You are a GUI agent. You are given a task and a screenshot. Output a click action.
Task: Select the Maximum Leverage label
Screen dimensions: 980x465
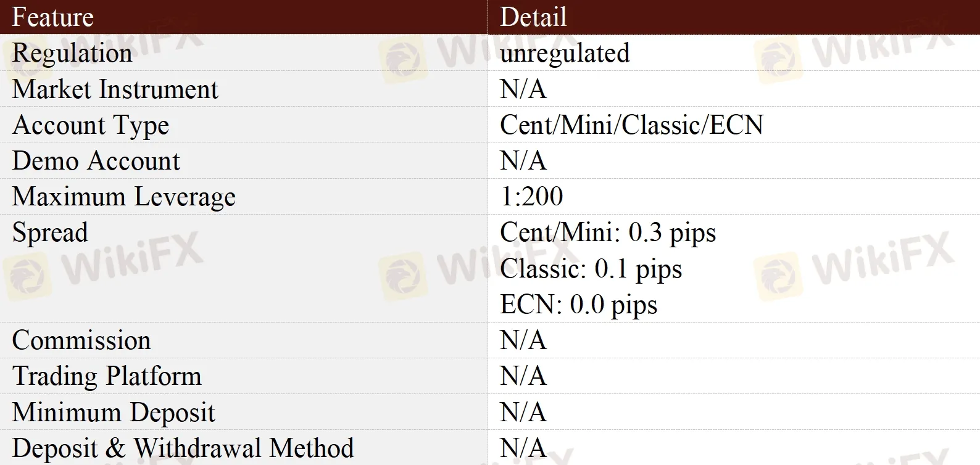click(124, 197)
